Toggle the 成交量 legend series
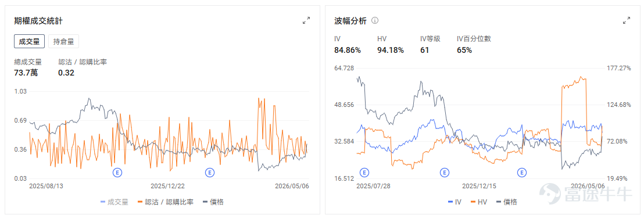The width and height of the screenshot is (644, 215). [114, 202]
